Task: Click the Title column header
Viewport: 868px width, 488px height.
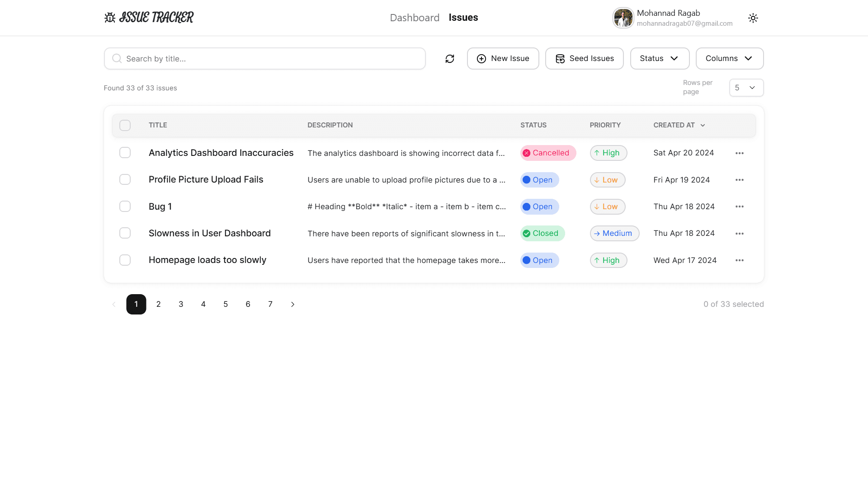Action: [x=158, y=125]
